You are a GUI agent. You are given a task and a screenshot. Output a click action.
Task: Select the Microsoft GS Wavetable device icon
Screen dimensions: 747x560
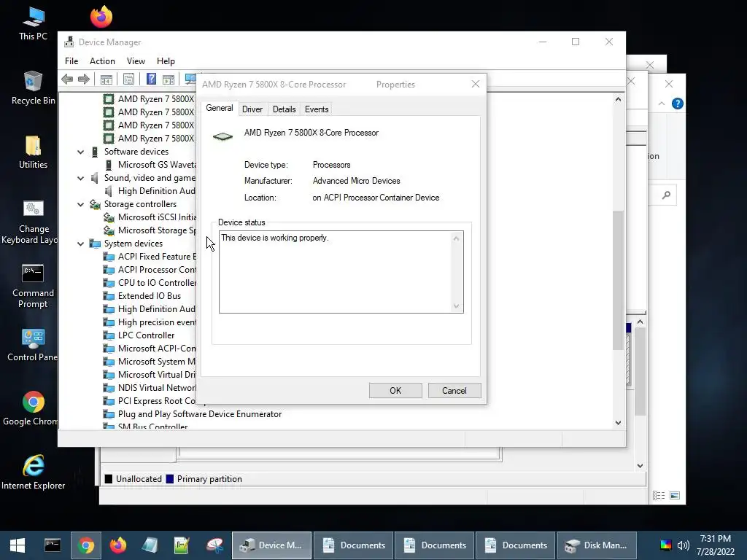click(x=109, y=165)
